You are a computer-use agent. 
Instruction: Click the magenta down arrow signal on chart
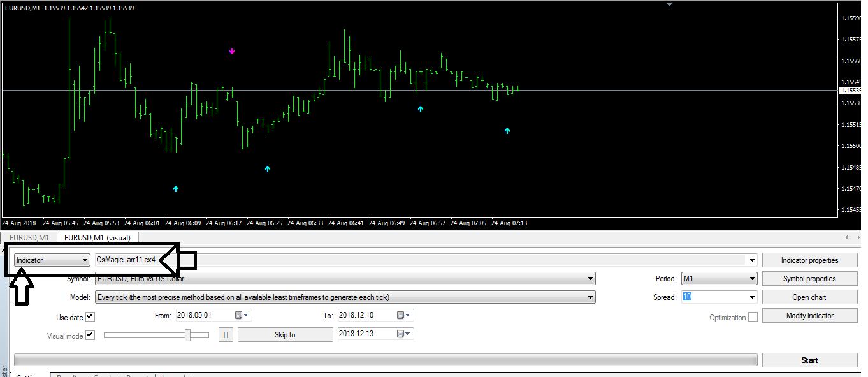click(x=232, y=51)
